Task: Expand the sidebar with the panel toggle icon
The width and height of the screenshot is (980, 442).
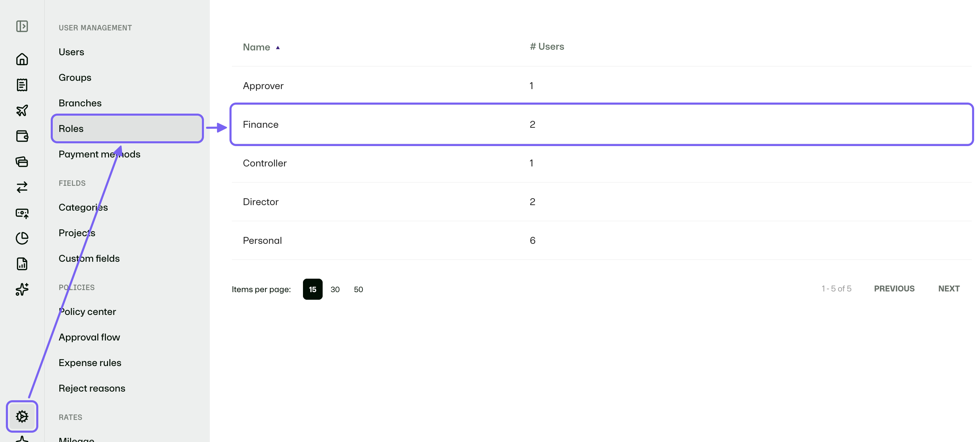Action: [22, 26]
